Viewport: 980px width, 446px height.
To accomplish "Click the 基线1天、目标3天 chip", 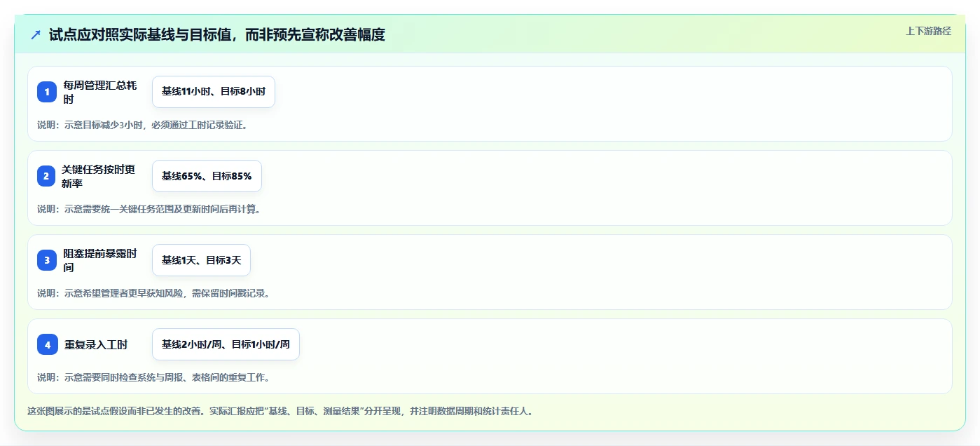I will click(201, 260).
